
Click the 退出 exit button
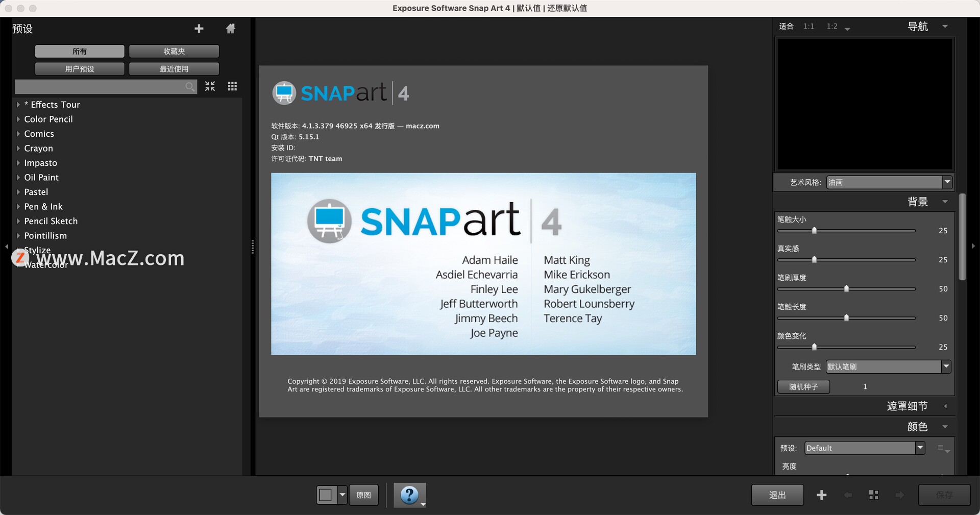tap(777, 495)
